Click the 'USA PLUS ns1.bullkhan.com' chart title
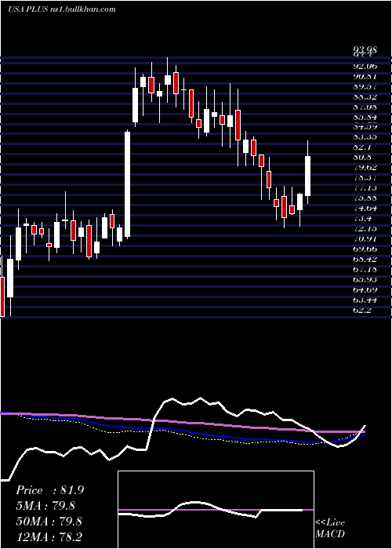Screen dimensions: 392x549 62,9
